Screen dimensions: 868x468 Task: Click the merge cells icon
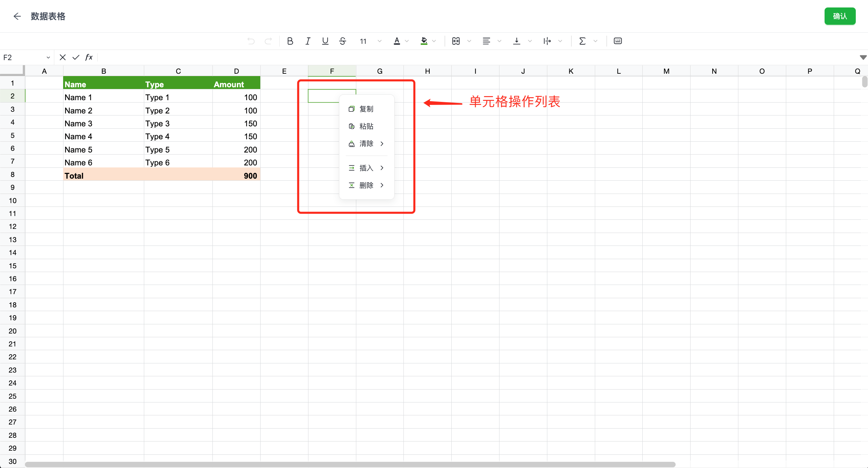click(x=456, y=41)
